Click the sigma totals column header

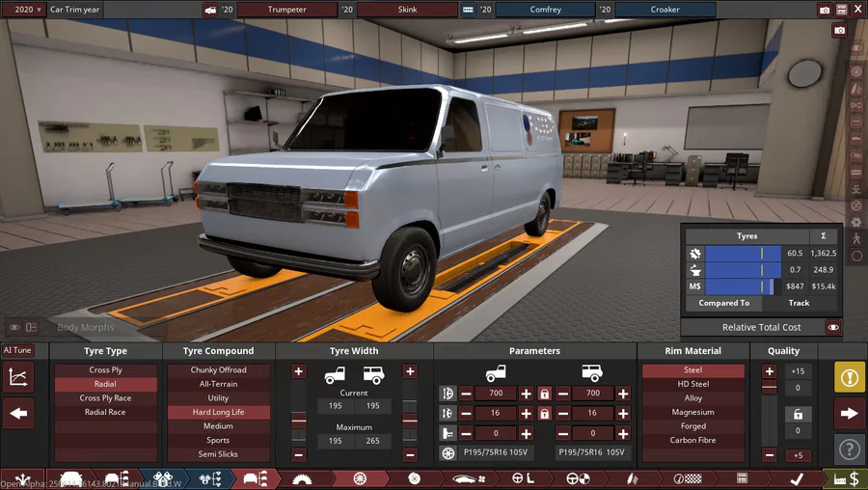coord(824,236)
